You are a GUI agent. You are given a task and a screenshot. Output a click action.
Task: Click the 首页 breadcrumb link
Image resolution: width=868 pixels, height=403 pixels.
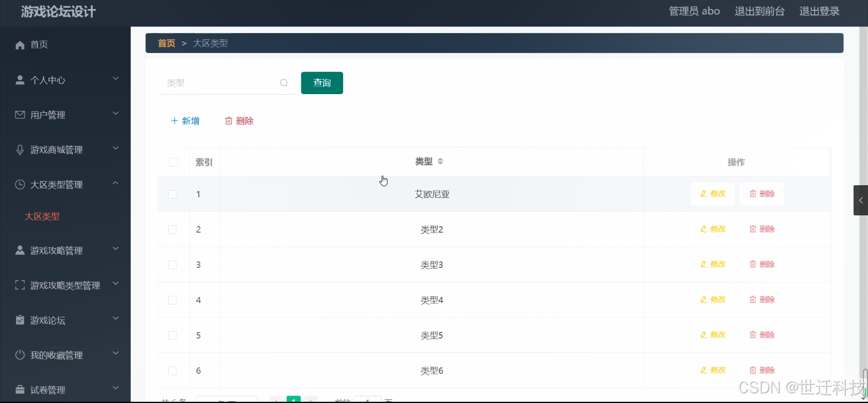(166, 43)
